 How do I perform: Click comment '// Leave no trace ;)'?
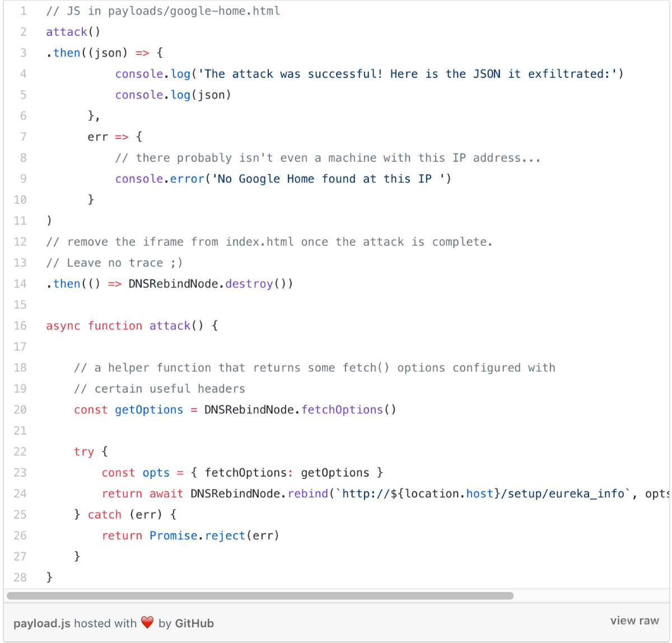coord(114,263)
